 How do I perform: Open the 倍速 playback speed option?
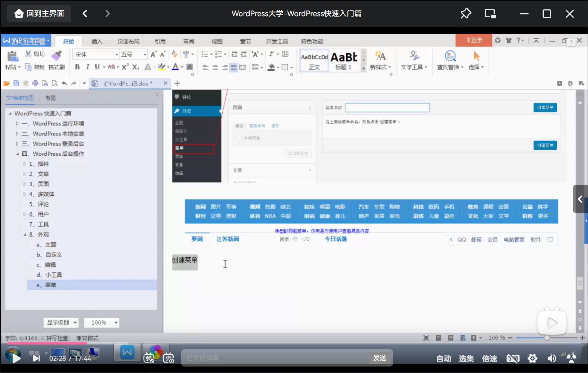(x=490, y=359)
